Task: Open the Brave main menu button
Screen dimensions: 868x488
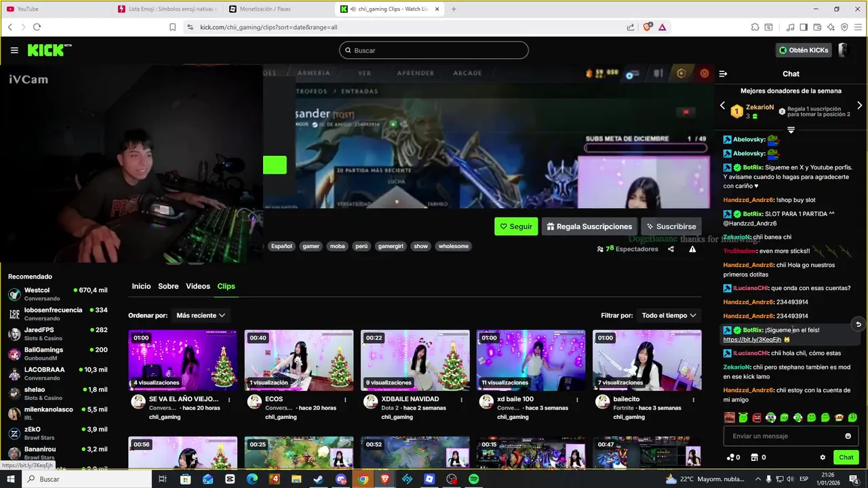Action: coord(858,27)
